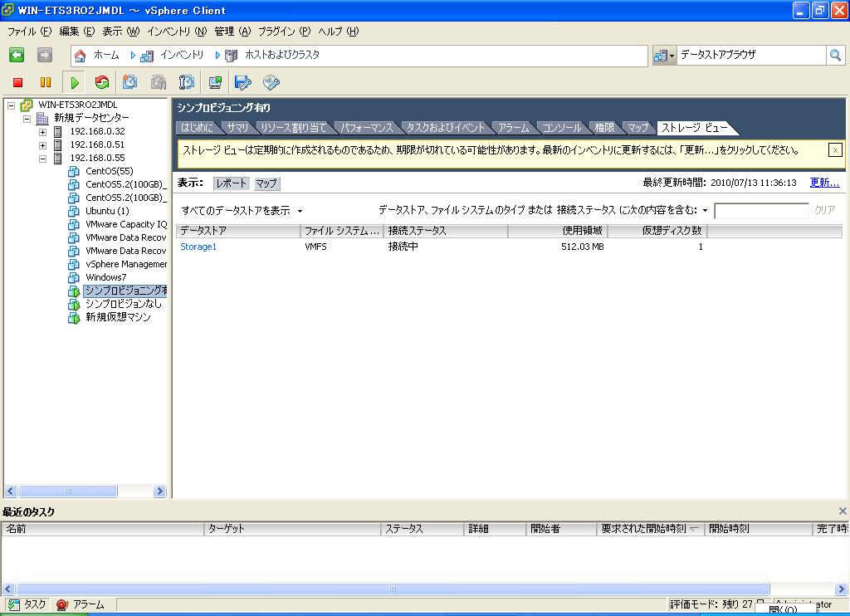Image resolution: width=850 pixels, height=616 pixels.
Task: Click the green back navigation arrow
Action: point(17,55)
